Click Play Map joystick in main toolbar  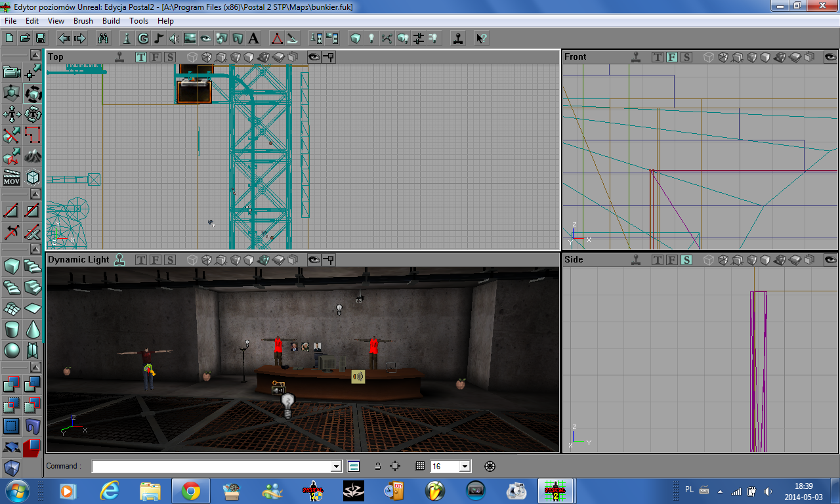458,38
